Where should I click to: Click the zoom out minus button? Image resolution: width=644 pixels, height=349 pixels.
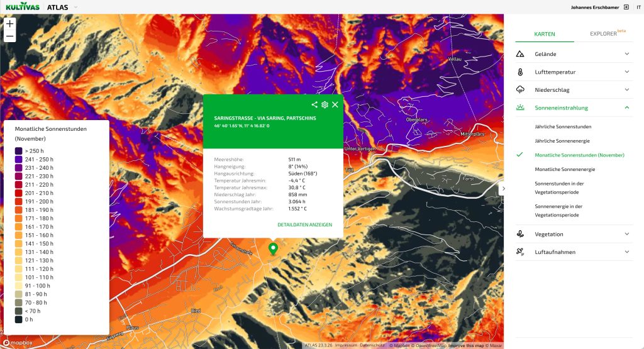point(10,36)
